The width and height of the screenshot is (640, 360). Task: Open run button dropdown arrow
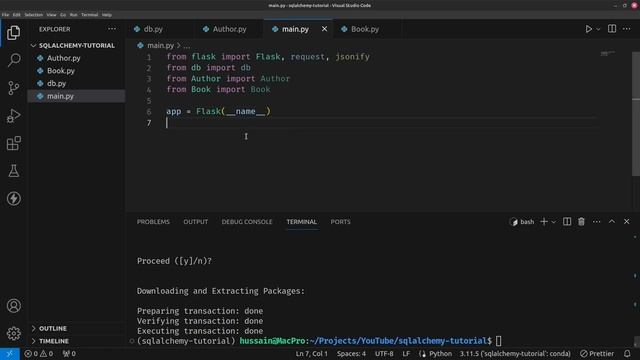click(x=598, y=29)
